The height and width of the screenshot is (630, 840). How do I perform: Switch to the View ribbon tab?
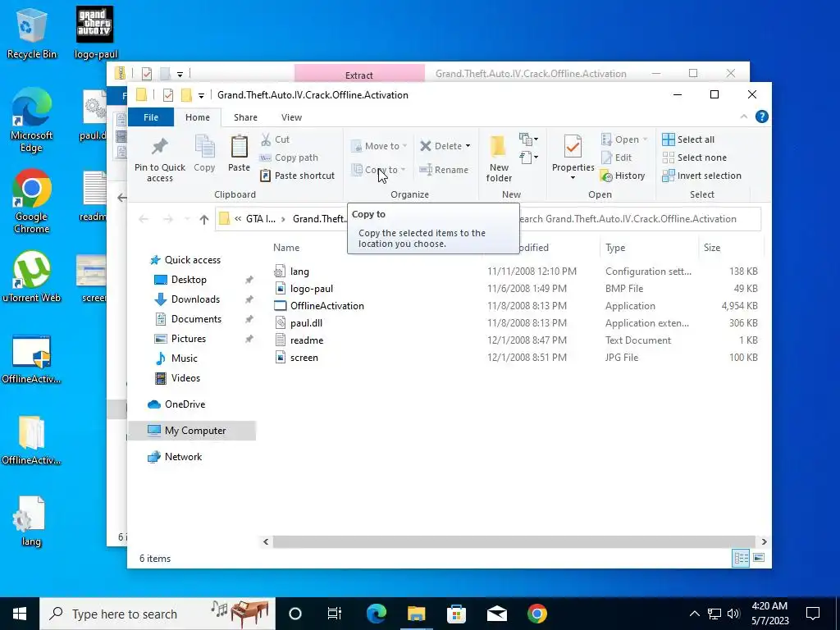tap(291, 117)
